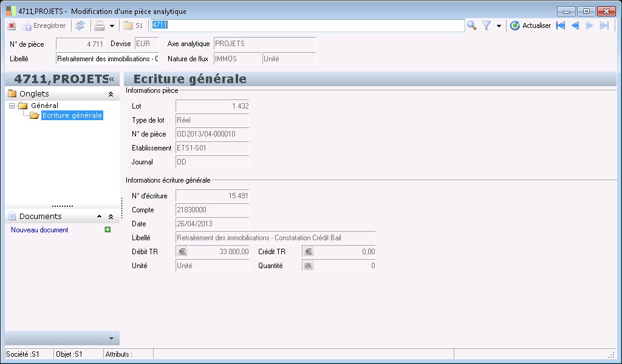Click the lower Unité field
Screen dimensions: 622x364
click(x=212, y=265)
